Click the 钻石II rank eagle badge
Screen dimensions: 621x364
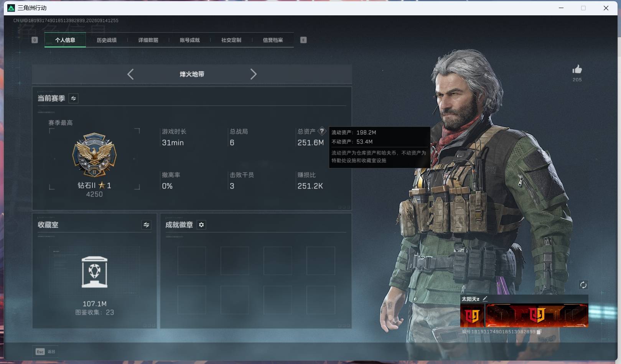(94, 155)
